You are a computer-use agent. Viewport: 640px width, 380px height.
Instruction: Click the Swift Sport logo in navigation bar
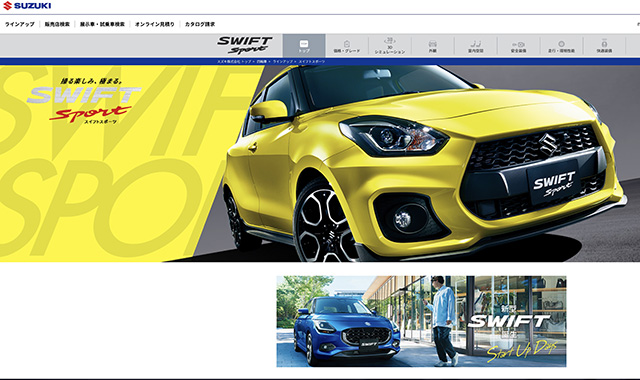[244, 45]
